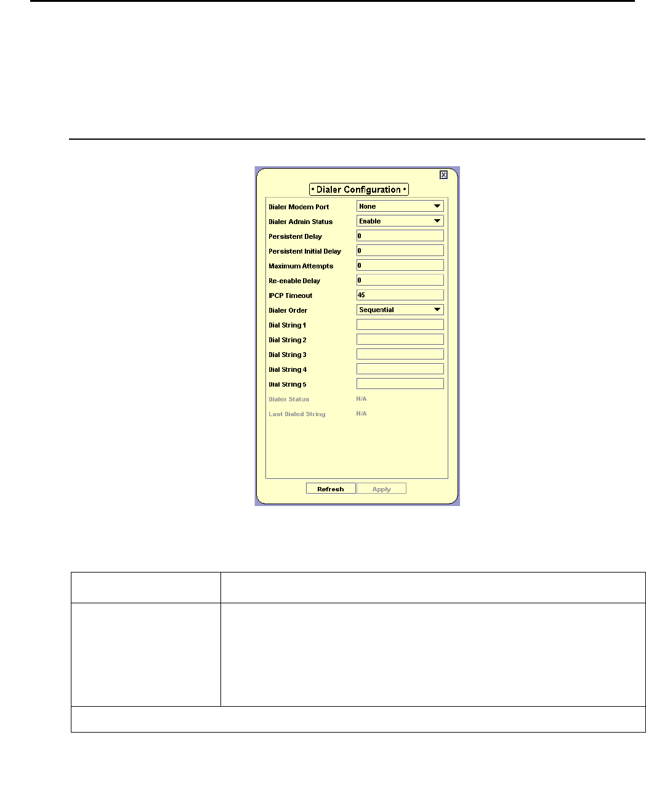Click the Dialer Configuration title text
The image size is (646, 812).
click(358, 190)
